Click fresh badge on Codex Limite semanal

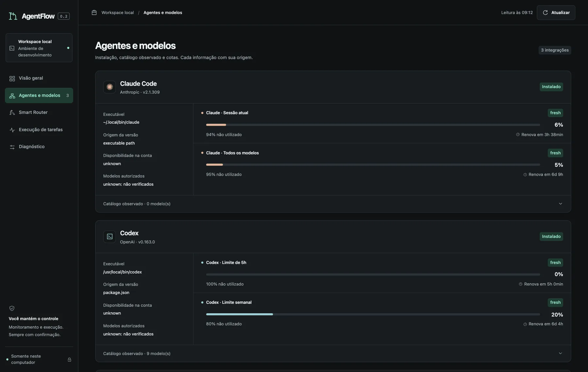(555, 302)
